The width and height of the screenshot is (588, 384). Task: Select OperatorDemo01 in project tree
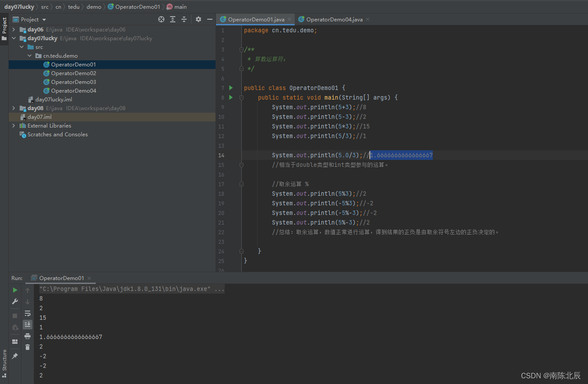click(x=73, y=65)
